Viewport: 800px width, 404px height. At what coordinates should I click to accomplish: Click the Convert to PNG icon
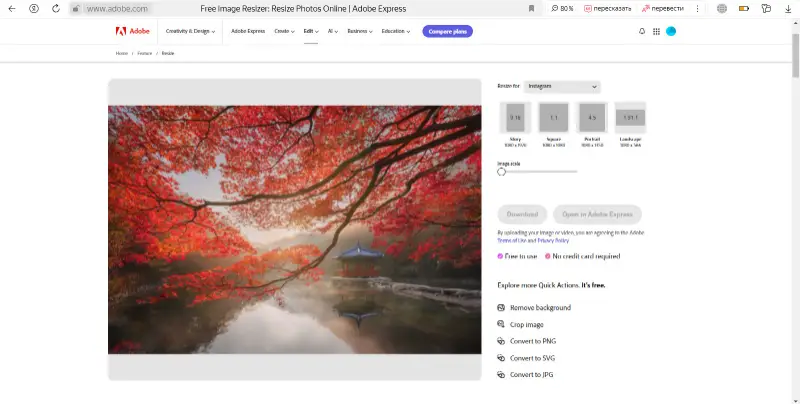(501, 341)
